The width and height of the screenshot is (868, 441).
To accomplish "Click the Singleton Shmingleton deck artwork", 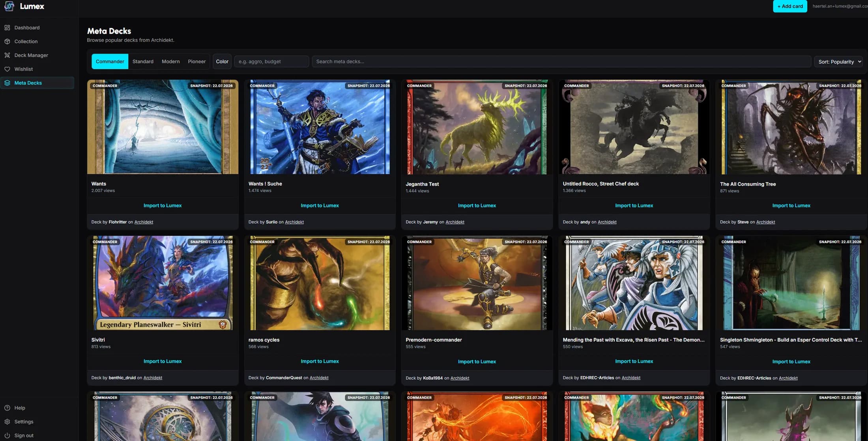I will (x=791, y=283).
